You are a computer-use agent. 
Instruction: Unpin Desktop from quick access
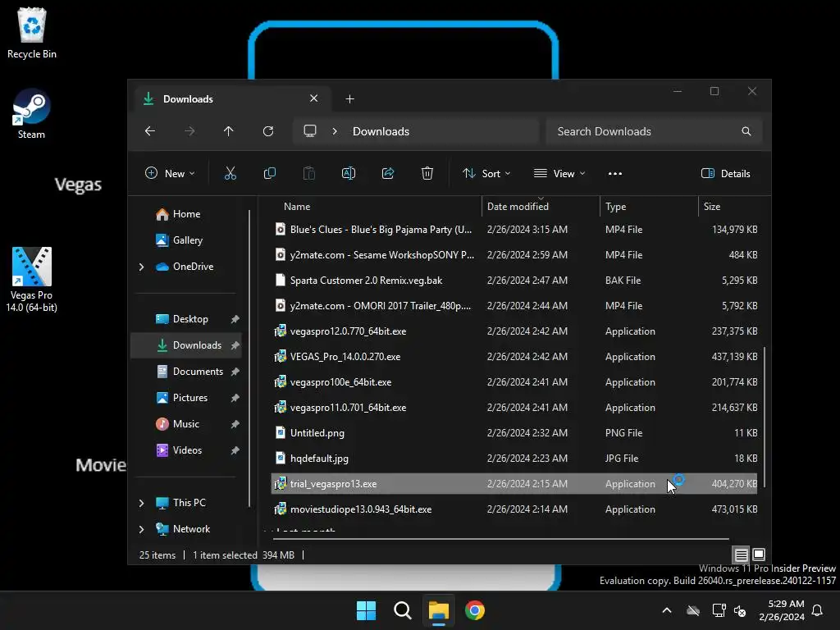[235, 319]
